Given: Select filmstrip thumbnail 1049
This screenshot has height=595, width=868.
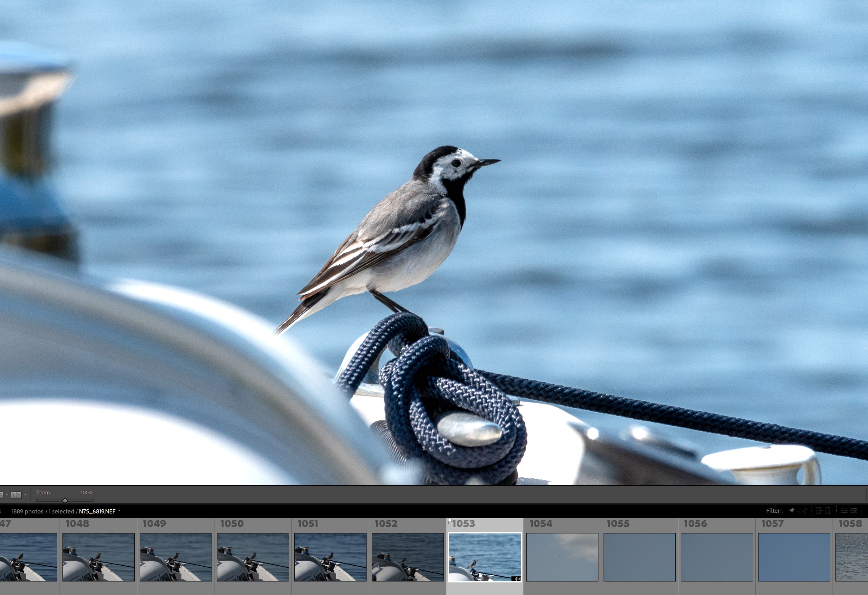Looking at the screenshot, I should [x=176, y=557].
